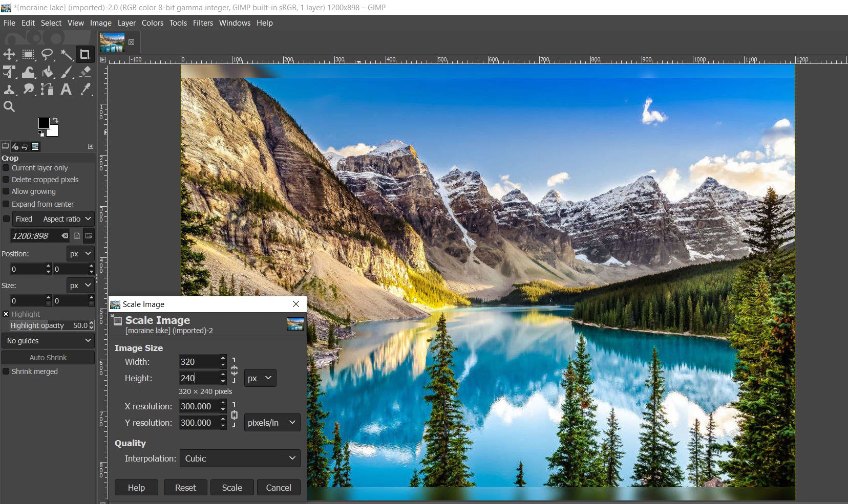
Task: Switch to the Eraser tool
Action: pyautogui.click(x=86, y=72)
